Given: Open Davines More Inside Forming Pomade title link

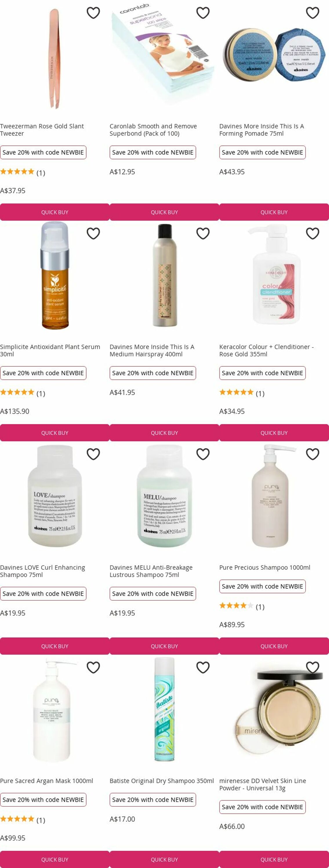Looking at the screenshot, I should coord(261,130).
